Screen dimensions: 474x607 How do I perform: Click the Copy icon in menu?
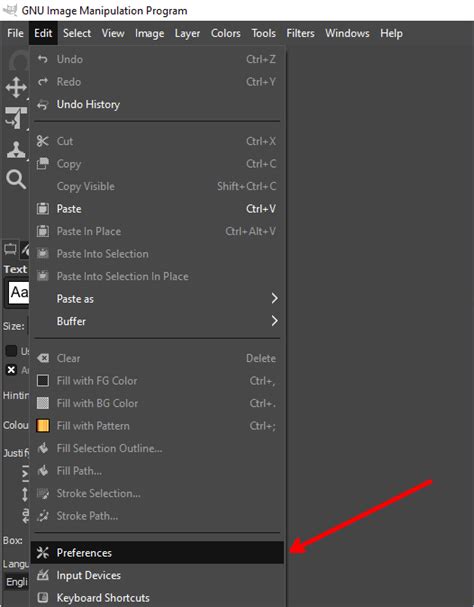[x=43, y=164]
